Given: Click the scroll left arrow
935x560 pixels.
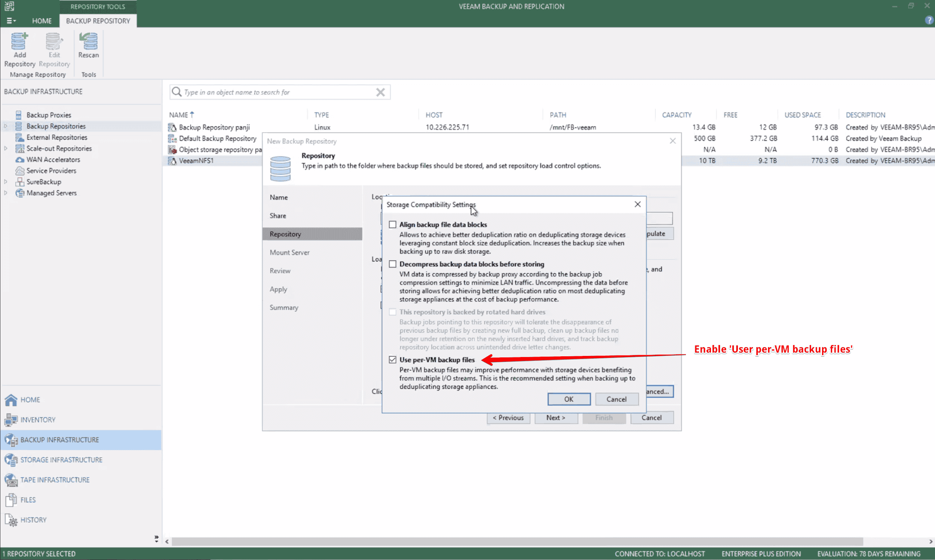Looking at the screenshot, I should click(167, 542).
